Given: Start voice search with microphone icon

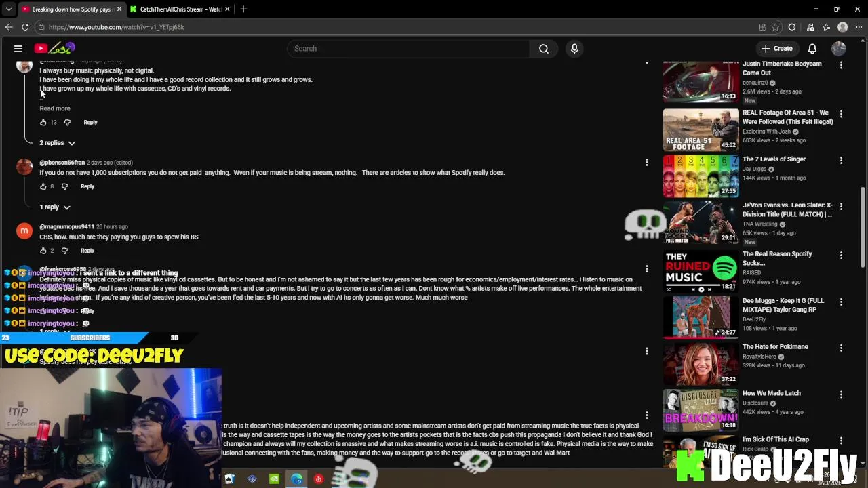Looking at the screenshot, I should [x=574, y=49].
